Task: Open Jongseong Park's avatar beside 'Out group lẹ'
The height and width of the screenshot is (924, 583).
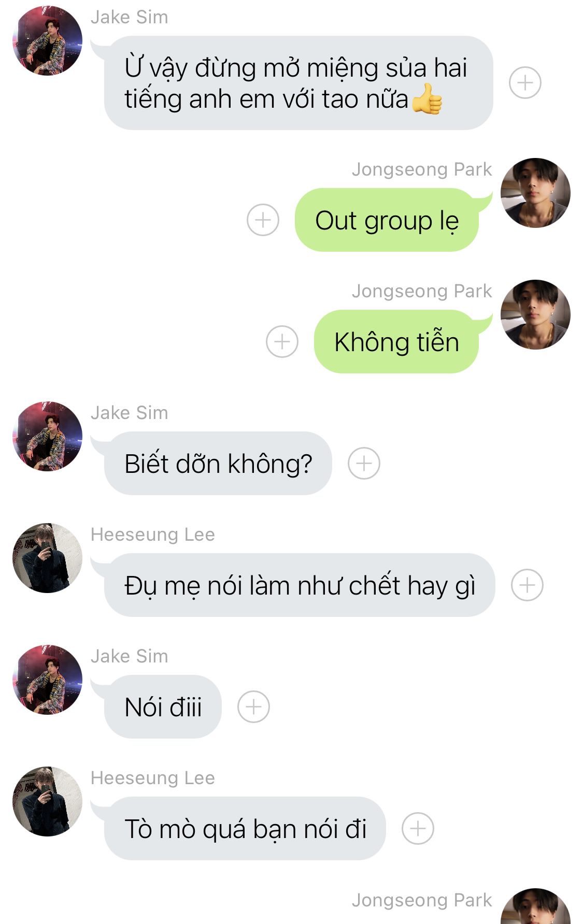Action: (535, 193)
